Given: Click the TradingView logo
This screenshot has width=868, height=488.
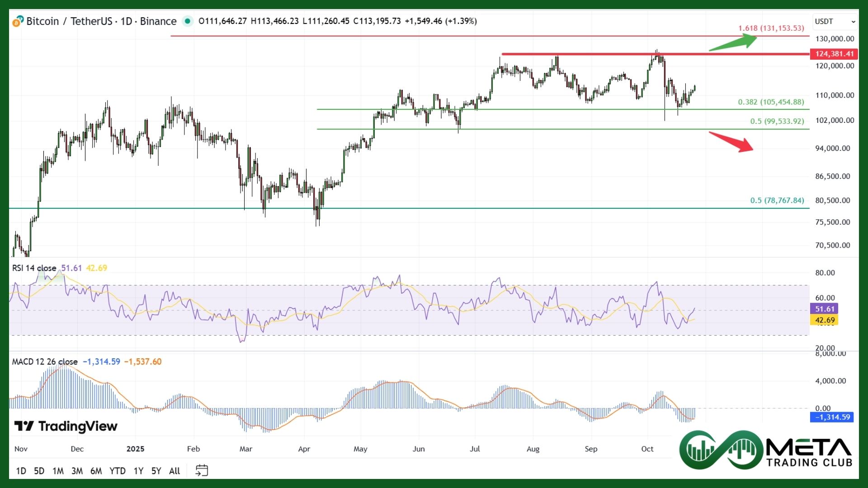Looking at the screenshot, I should [x=66, y=426].
